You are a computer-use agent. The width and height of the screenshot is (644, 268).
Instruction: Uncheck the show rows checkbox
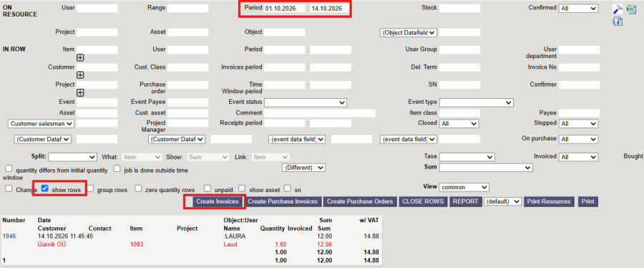pos(45,188)
